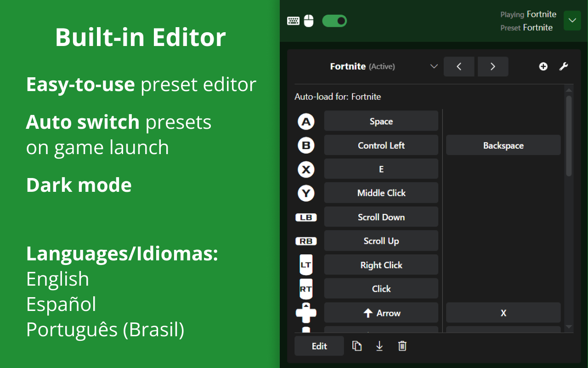This screenshot has width=588, height=368.
Task: Select the E key binding
Action: (x=381, y=169)
